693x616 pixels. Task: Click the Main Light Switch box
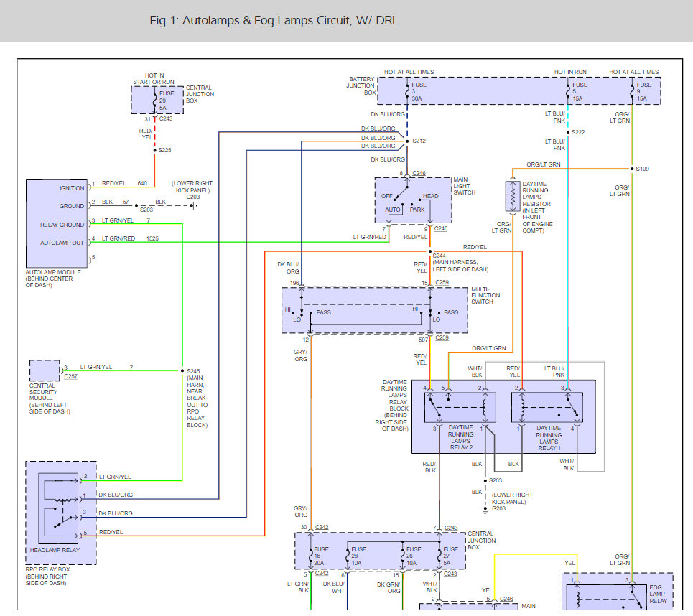tap(413, 200)
